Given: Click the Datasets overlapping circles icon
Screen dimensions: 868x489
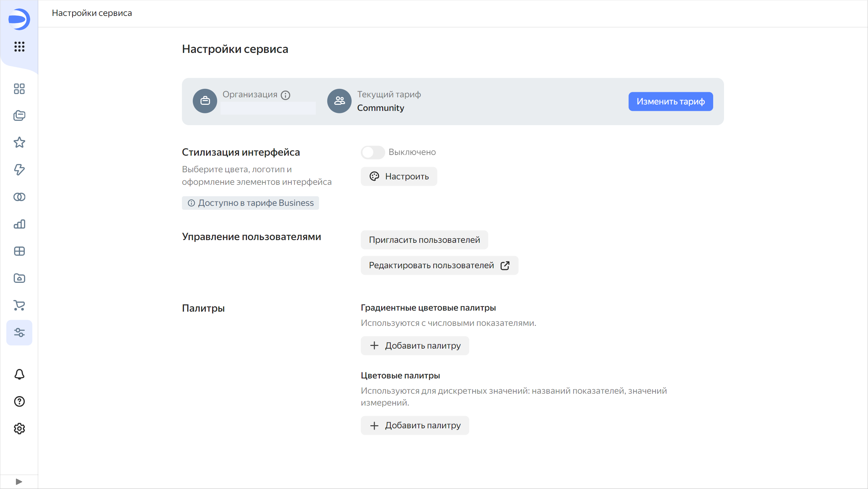Looking at the screenshot, I should coord(19,197).
